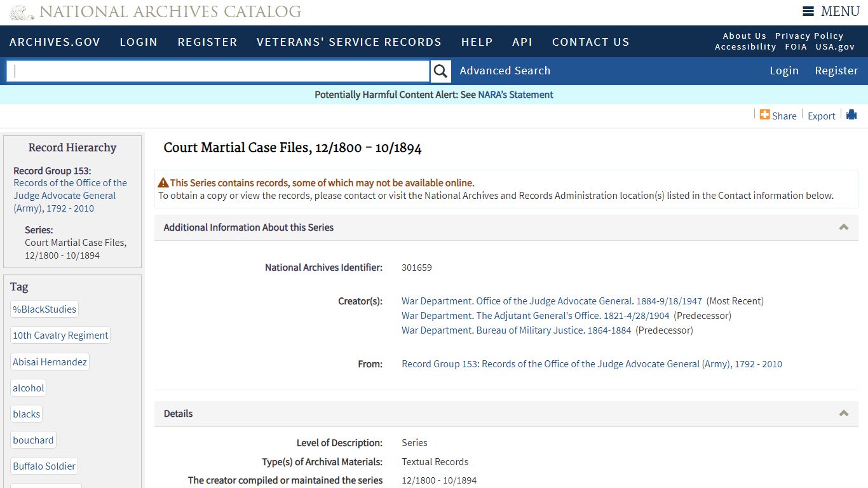Click the National Archives eagle logo
Viewport: 868px width, 488px height.
[x=22, y=12]
